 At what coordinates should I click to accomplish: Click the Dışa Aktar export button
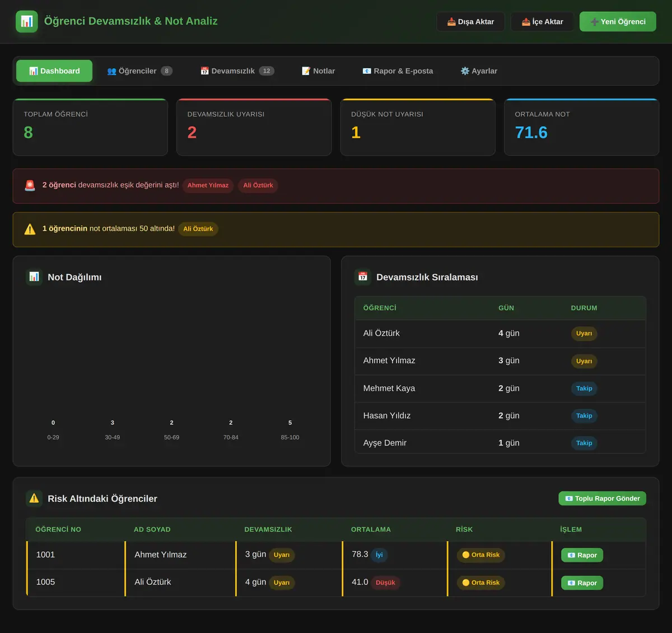pos(470,22)
